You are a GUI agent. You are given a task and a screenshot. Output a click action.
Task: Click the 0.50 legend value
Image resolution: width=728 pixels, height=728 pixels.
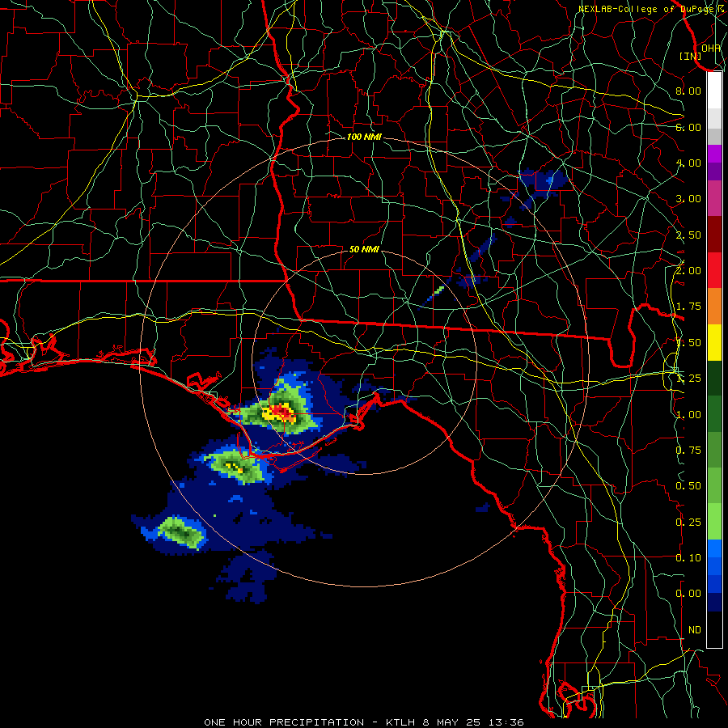coord(688,486)
